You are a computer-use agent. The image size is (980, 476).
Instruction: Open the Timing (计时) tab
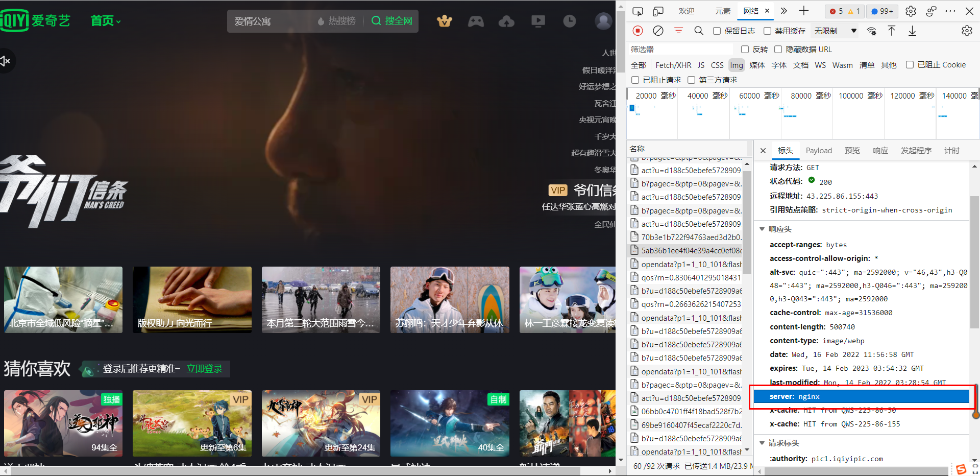pyautogui.click(x=952, y=151)
